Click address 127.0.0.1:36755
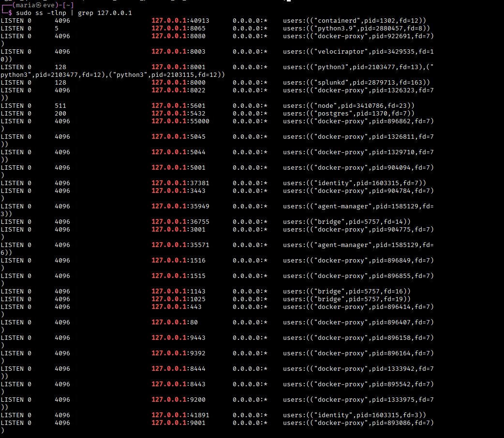 coord(180,221)
